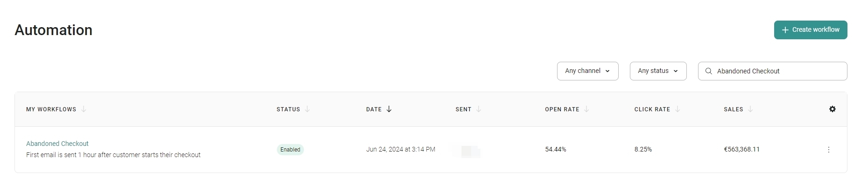This screenshot has height=188, width=868.
Task: Open the table column settings gear
Action: 832,109
